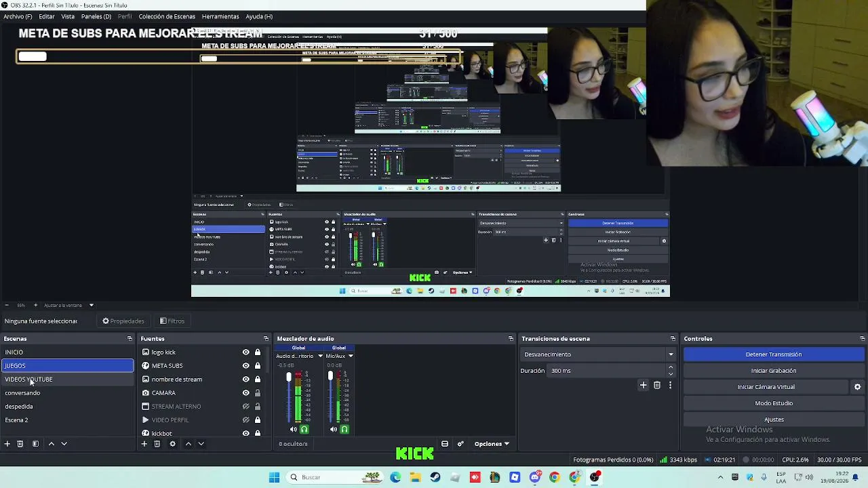Undock the Mezclador de audio panel
This screenshot has height=488, width=868.
pyautogui.click(x=511, y=338)
